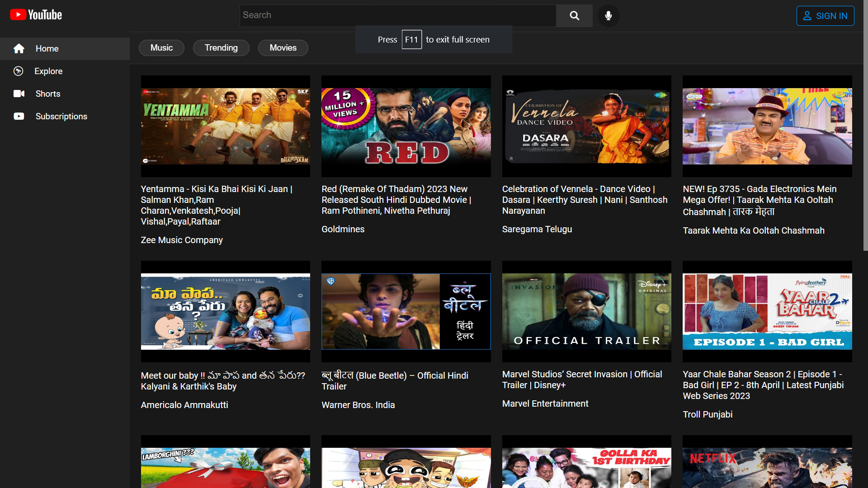The width and height of the screenshot is (868, 488).
Task: Click the page vertical scrollbar
Action: coord(865,126)
